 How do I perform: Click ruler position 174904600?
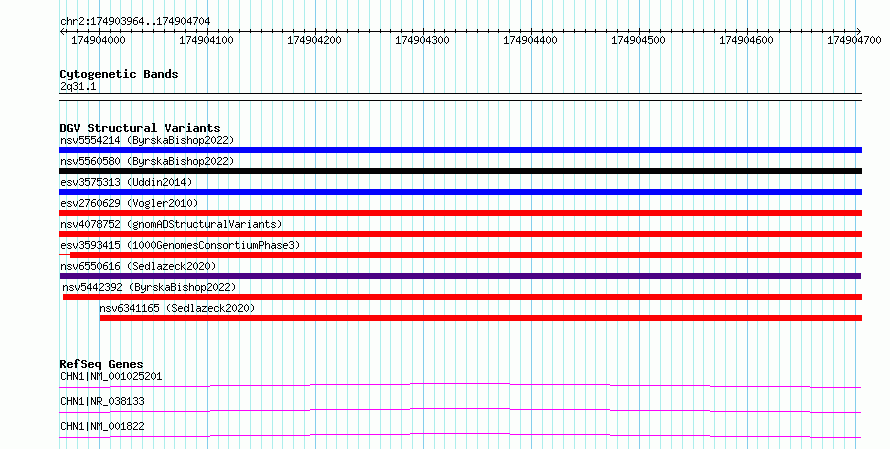[x=746, y=40]
